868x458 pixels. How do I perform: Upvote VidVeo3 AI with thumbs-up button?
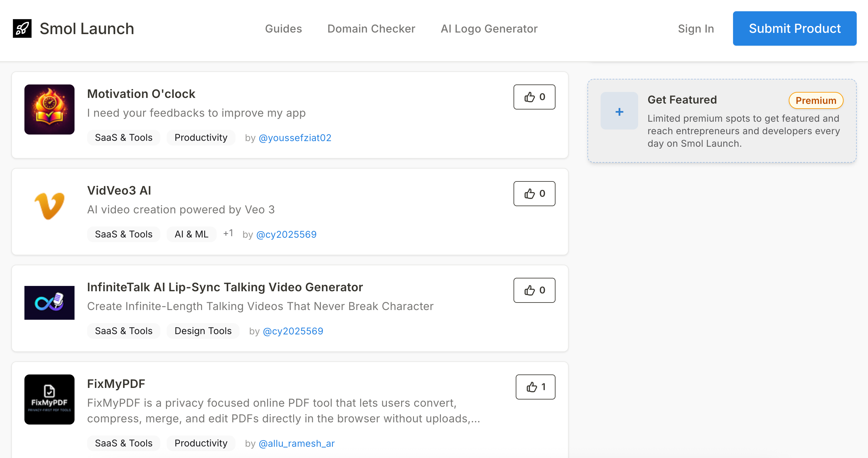pos(534,194)
